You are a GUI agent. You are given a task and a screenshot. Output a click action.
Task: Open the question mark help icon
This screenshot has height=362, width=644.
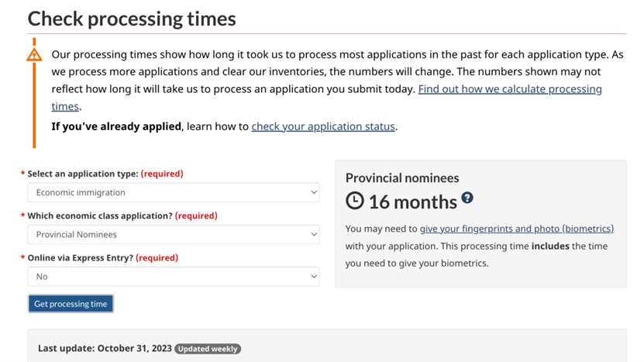click(467, 198)
